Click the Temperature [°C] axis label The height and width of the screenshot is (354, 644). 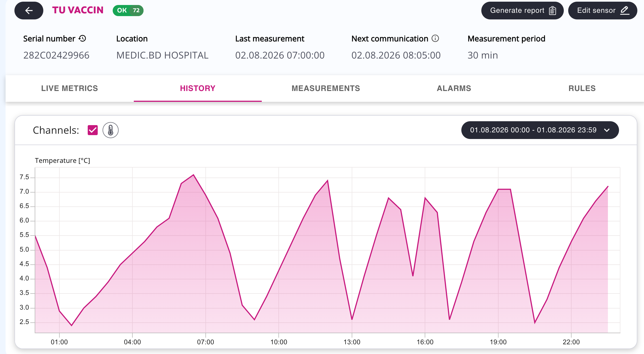[x=62, y=161]
